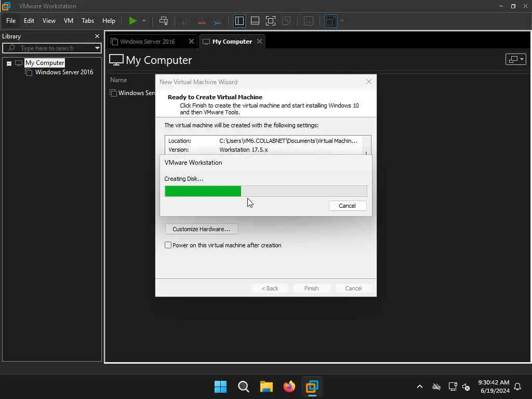Click the network tray icon

point(453,387)
